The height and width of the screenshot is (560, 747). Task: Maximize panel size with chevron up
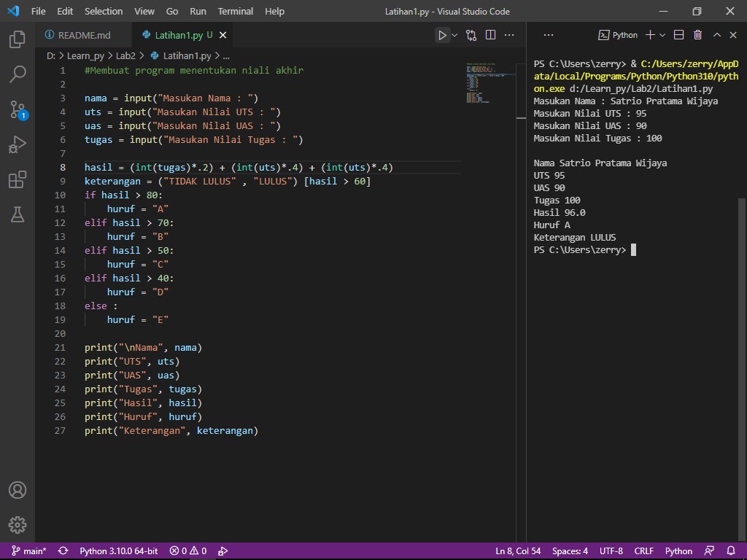pos(717,35)
